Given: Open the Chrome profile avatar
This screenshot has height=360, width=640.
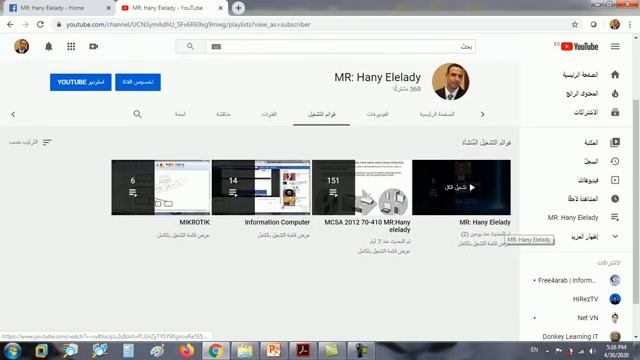Looking at the screenshot, I should click(615, 24).
